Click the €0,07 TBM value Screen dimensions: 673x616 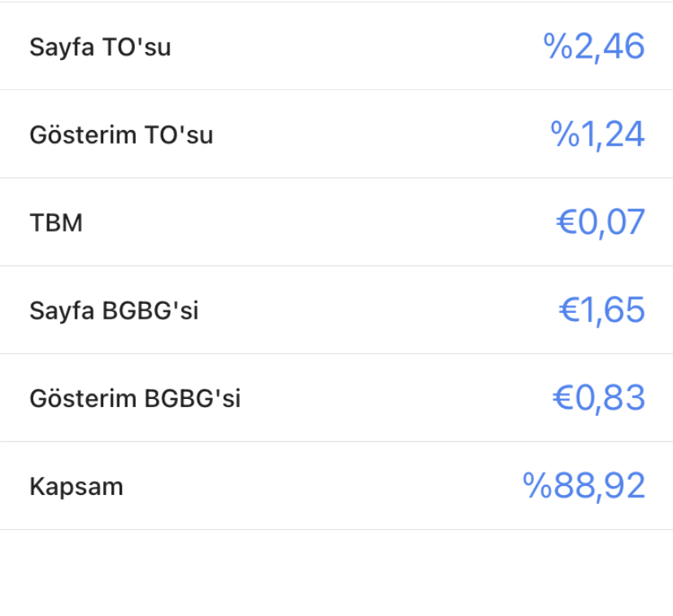tap(601, 223)
